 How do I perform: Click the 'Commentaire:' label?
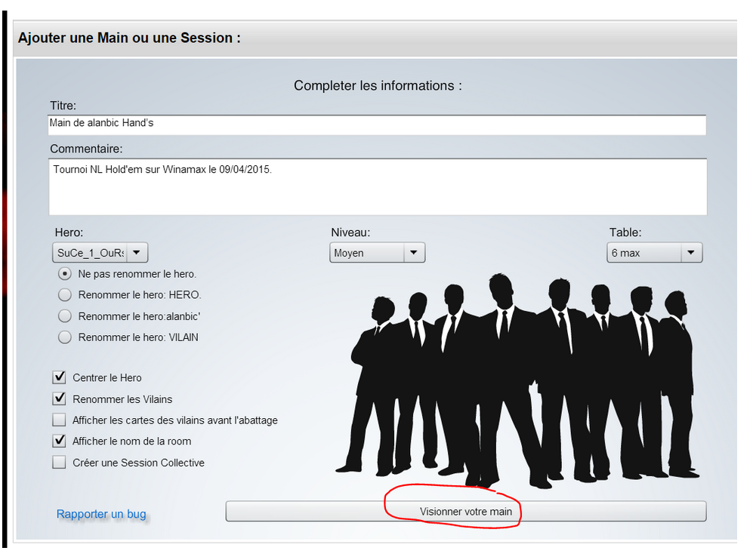pos(86,149)
